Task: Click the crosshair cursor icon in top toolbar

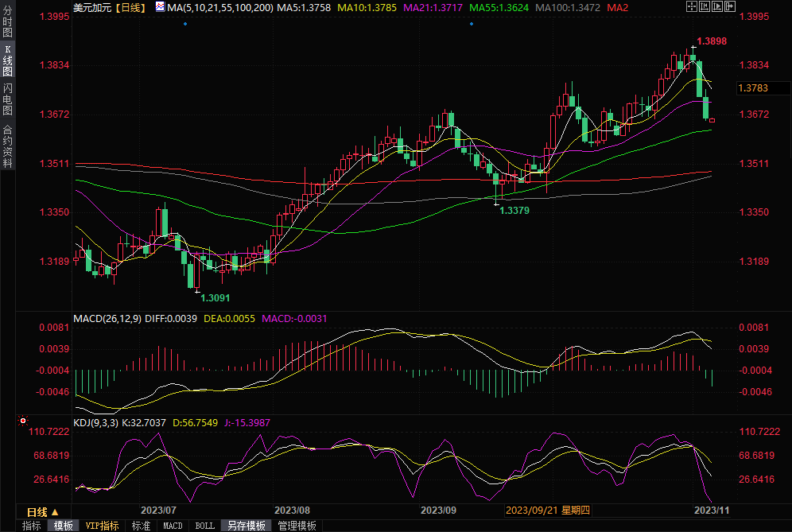Action: (690, 7)
